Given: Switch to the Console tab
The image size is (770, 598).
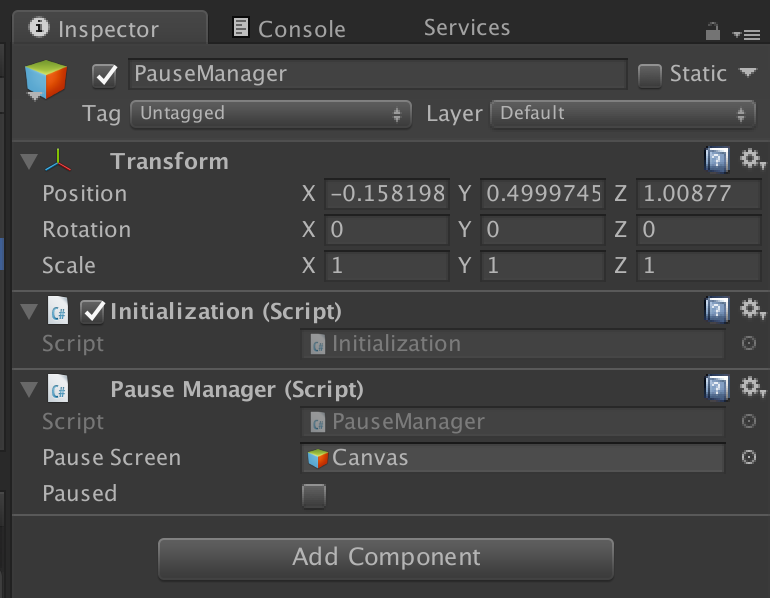Looking at the screenshot, I should point(289,29).
